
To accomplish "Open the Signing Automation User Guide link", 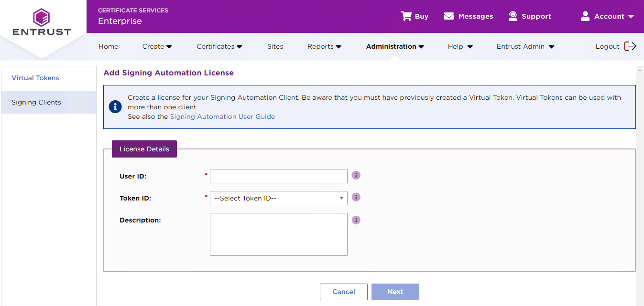I will [x=222, y=116].
